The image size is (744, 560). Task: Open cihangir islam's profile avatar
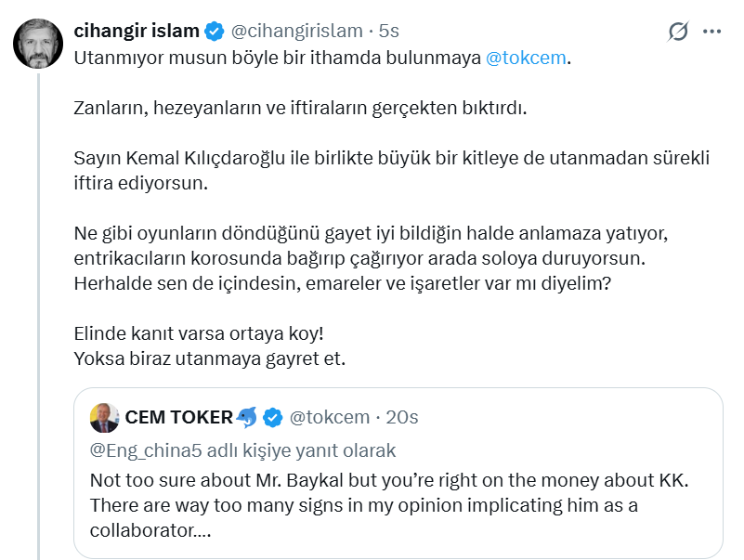(x=38, y=43)
